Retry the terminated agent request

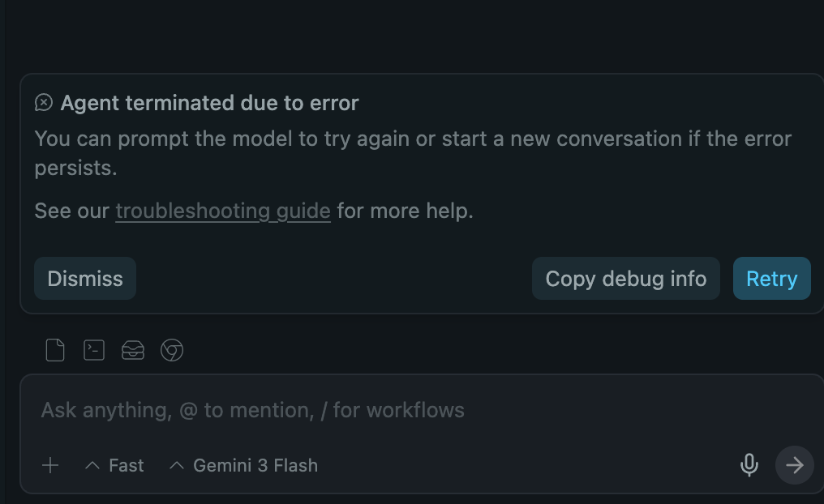771,279
